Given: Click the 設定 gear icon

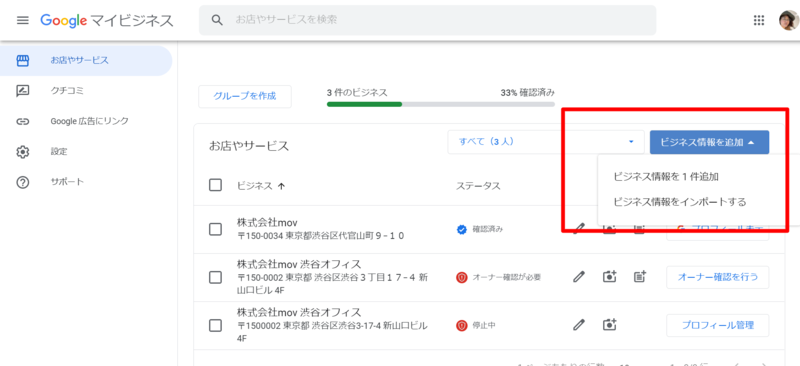Looking at the screenshot, I should (x=22, y=152).
